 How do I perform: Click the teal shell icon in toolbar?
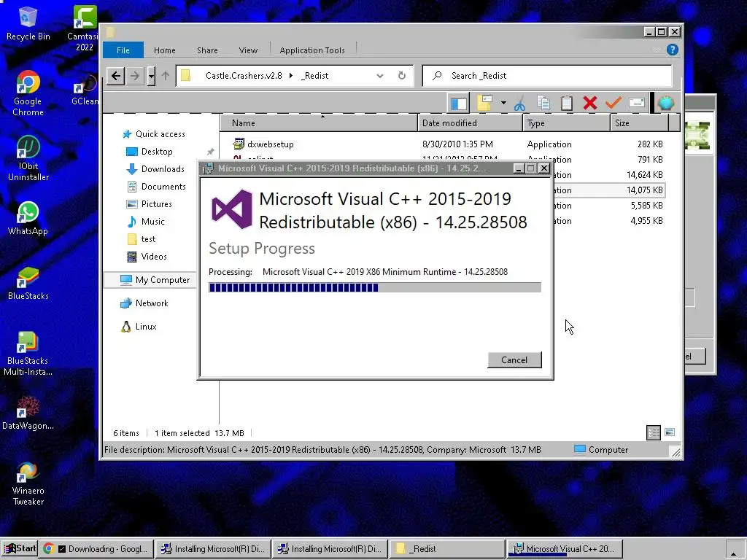tap(666, 103)
